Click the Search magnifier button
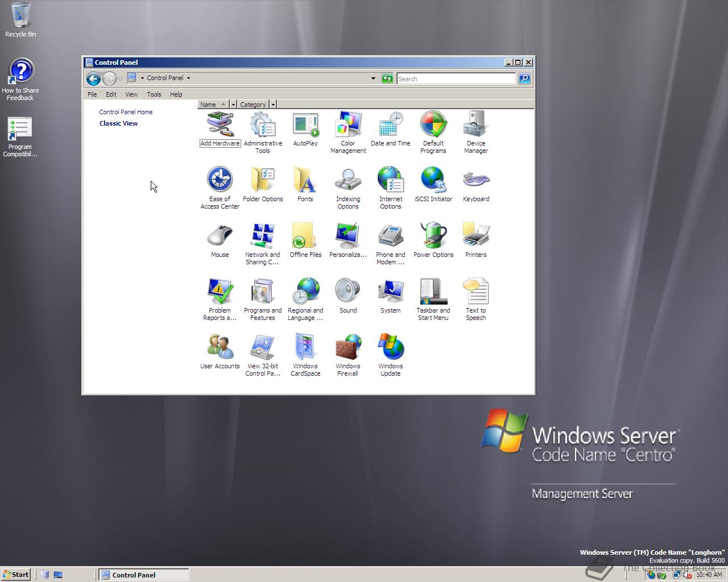 524,78
